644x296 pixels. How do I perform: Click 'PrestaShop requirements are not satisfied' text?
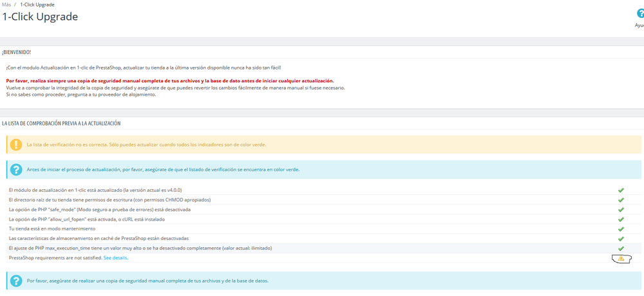pos(55,258)
